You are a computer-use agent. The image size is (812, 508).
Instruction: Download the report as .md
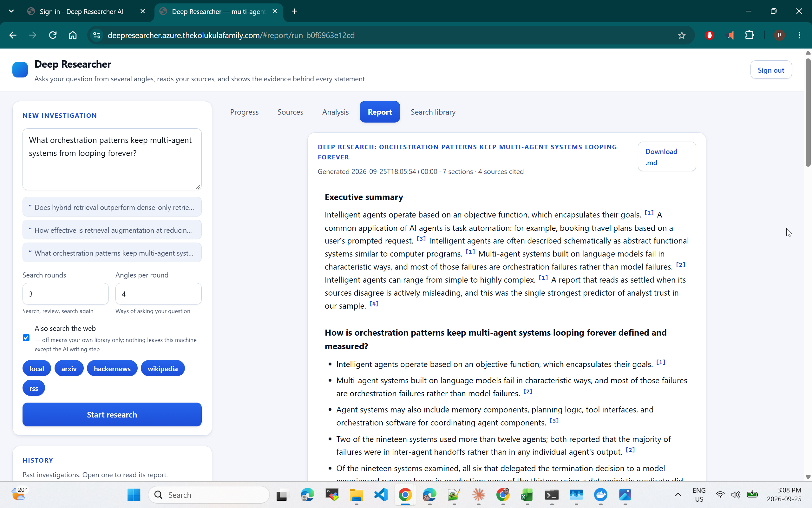667,157
